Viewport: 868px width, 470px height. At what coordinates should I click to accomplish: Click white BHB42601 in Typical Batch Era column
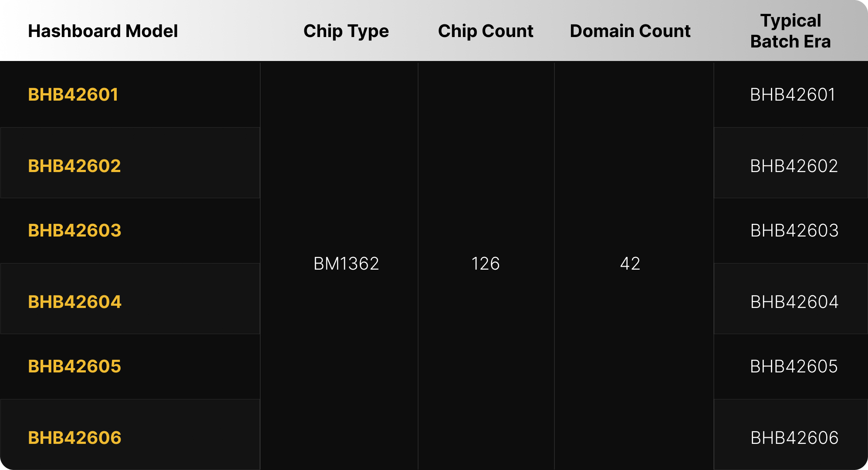793,95
